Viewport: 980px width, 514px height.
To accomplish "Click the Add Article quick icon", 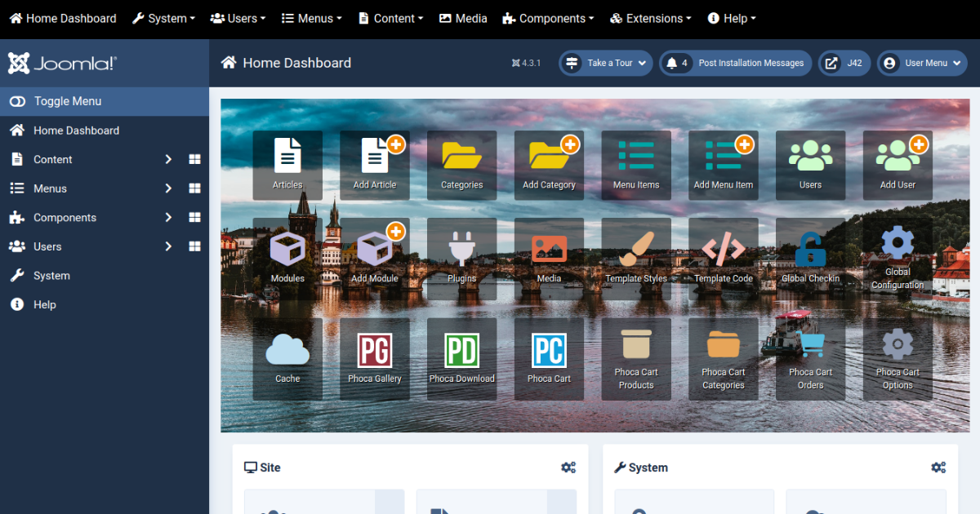I will pos(374,166).
